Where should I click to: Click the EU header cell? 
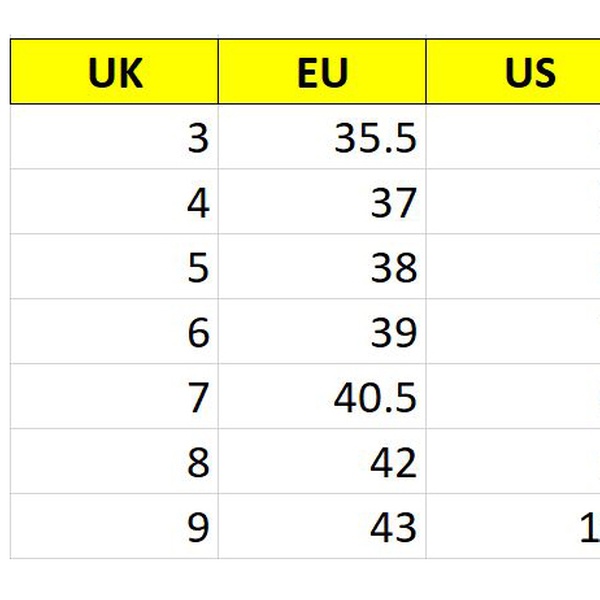click(x=322, y=72)
